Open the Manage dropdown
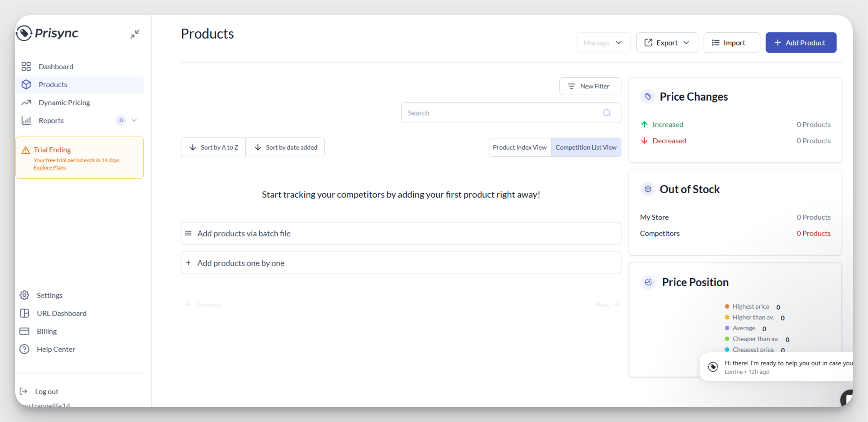 click(602, 43)
